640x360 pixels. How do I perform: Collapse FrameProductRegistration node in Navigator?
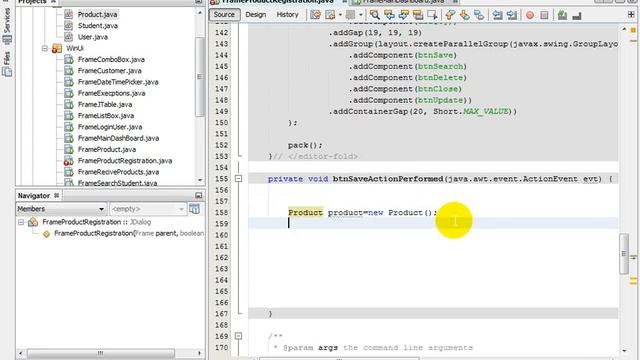pos(21,222)
